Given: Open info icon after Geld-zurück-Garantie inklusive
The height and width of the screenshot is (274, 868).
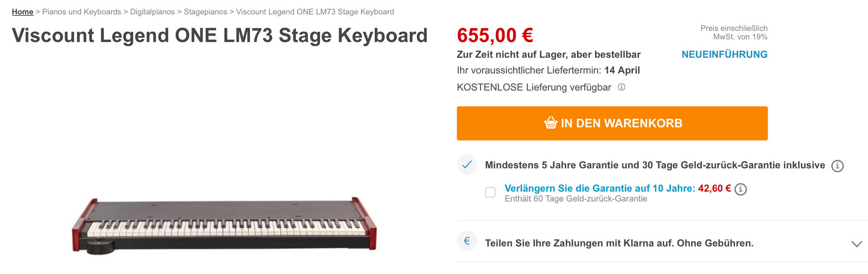Looking at the screenshot, I should (x=837, y=166).
